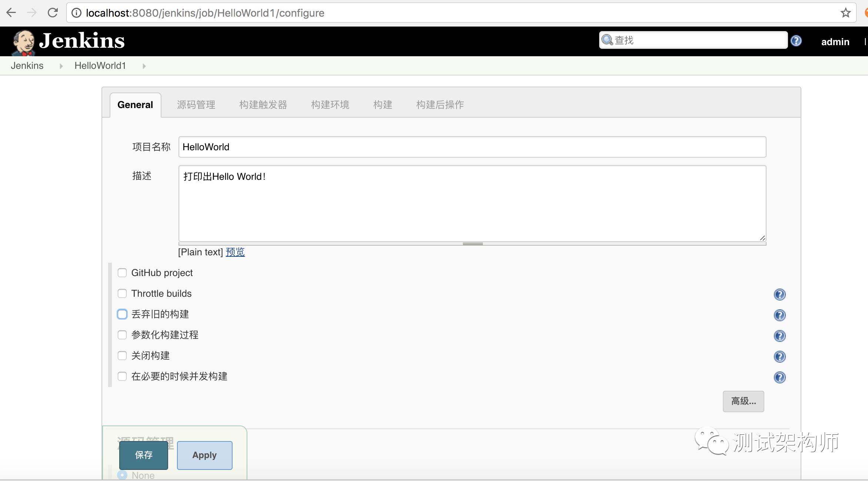The width and height of the screenshot is (868, 481).
Task: Click the Jenkins title text in header
Action: [82, 41]
